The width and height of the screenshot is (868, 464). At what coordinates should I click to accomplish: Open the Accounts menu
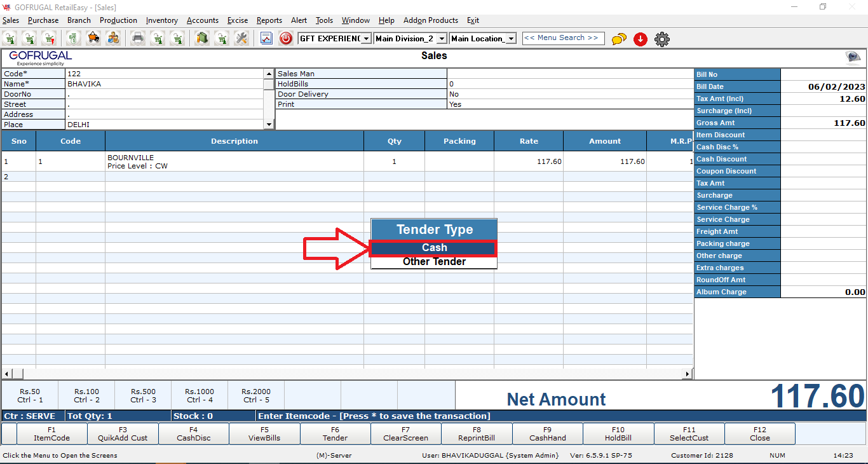coord(203,20)
